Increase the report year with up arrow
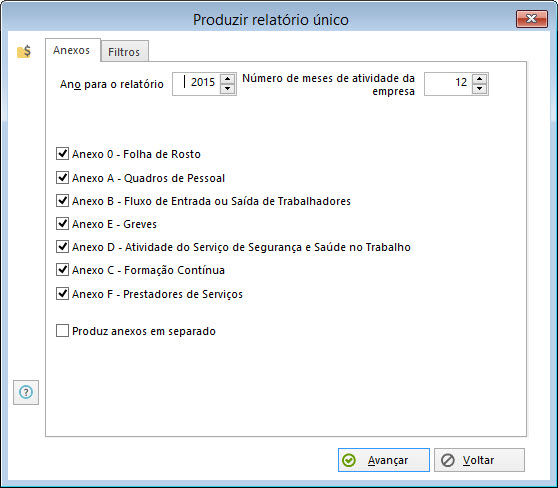 click(x=227, y=79)
